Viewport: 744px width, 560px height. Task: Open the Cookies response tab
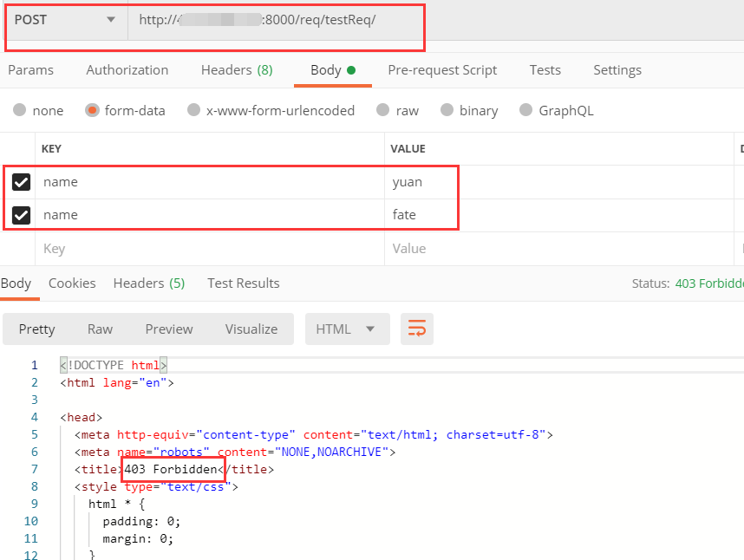pos(72,283)
